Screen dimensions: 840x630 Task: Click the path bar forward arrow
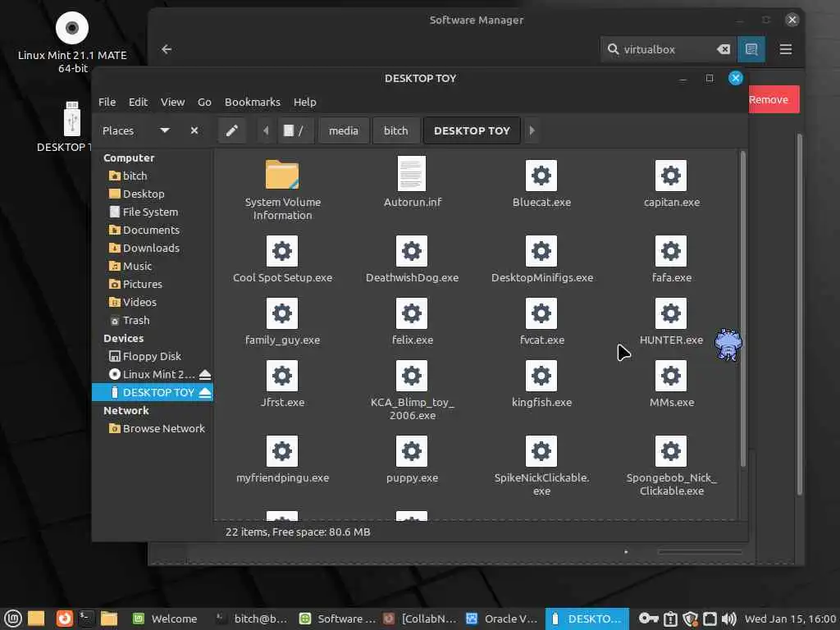click(x=532, y=130)
